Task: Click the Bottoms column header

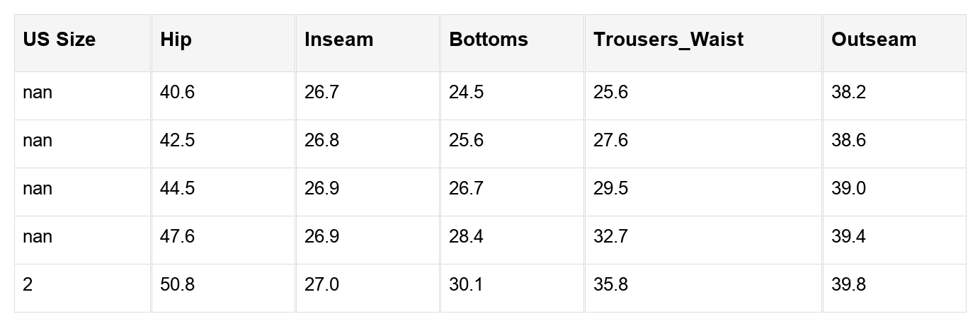Action: tap(488, 40)
